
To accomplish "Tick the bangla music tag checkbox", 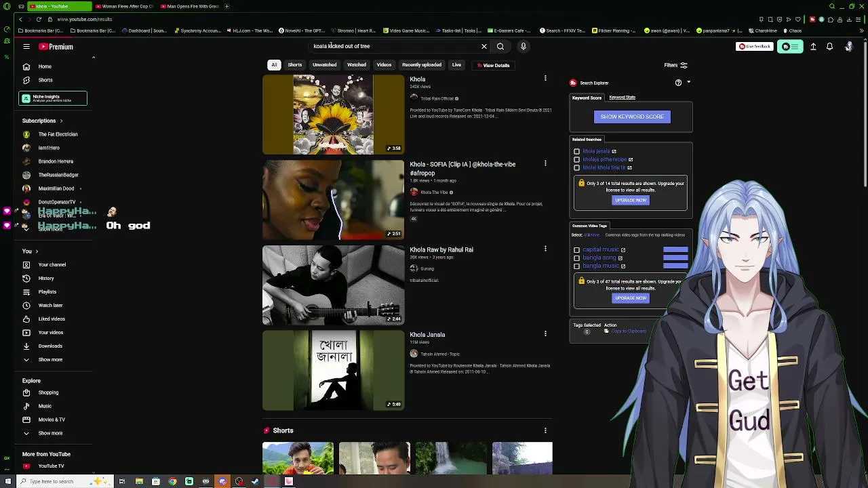I will tap(576, 266).
